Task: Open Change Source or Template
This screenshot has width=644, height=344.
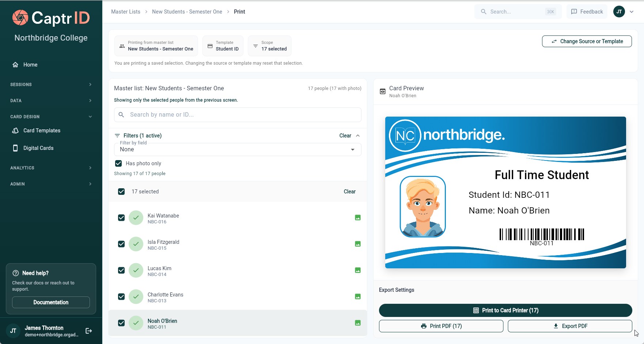Action: [586, 41]
